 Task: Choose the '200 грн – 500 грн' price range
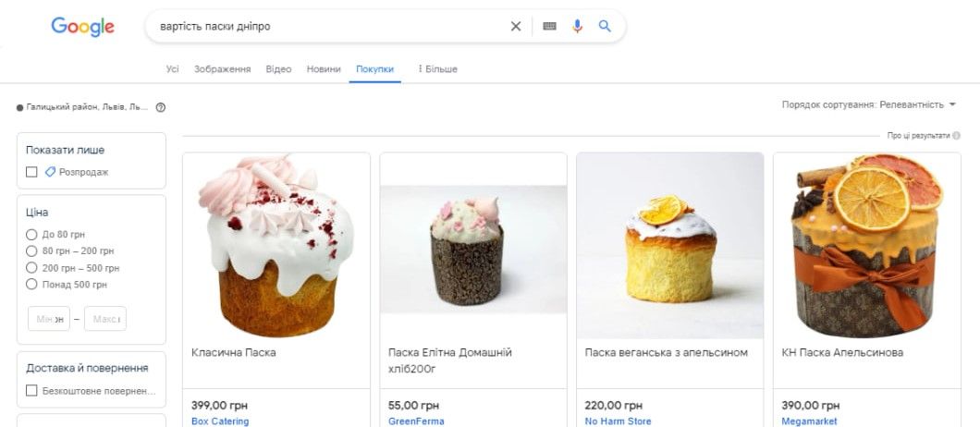pos(32,268)
